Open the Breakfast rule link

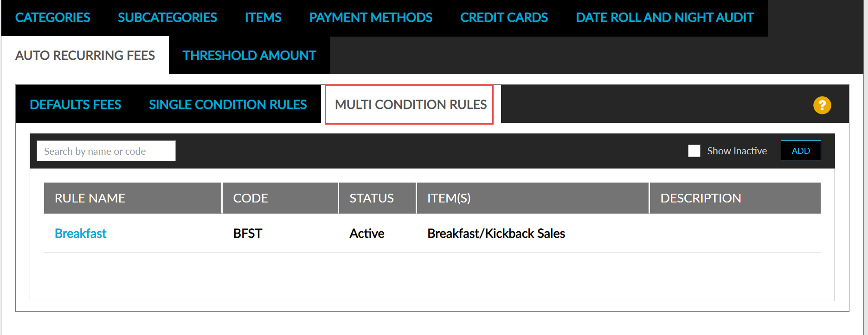pyautogui.click(x=81, y=234)
